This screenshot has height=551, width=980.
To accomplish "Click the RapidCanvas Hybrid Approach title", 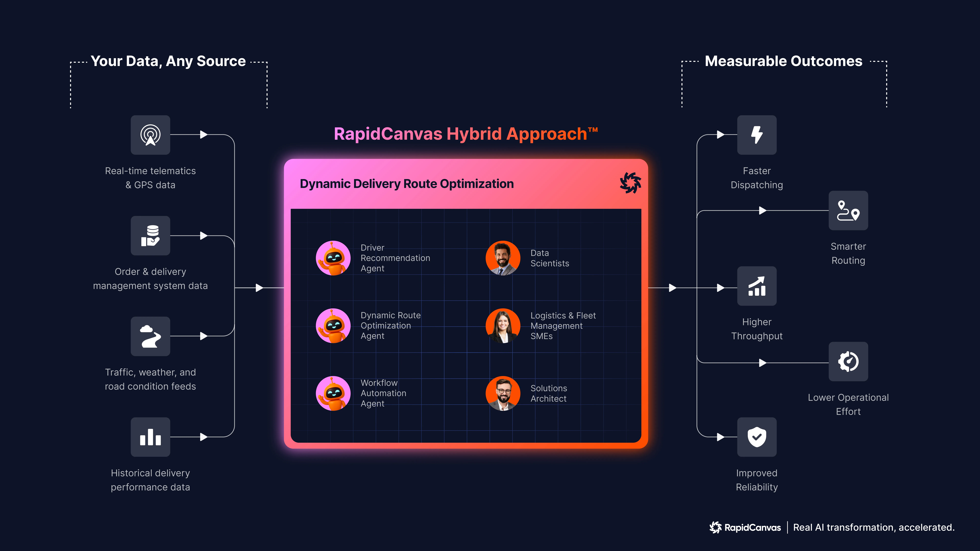I will point(465,134).
